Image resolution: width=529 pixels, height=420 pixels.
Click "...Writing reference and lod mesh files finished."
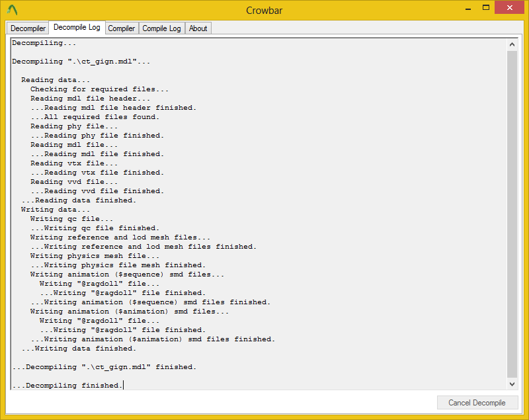143,247
